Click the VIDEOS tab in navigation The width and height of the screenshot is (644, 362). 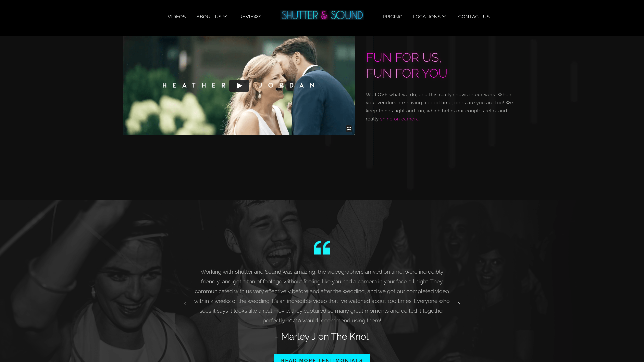click(176, 17)
